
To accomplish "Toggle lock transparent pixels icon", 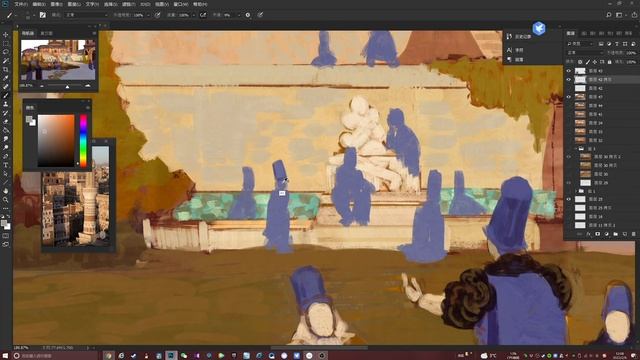I will point(580,62).
